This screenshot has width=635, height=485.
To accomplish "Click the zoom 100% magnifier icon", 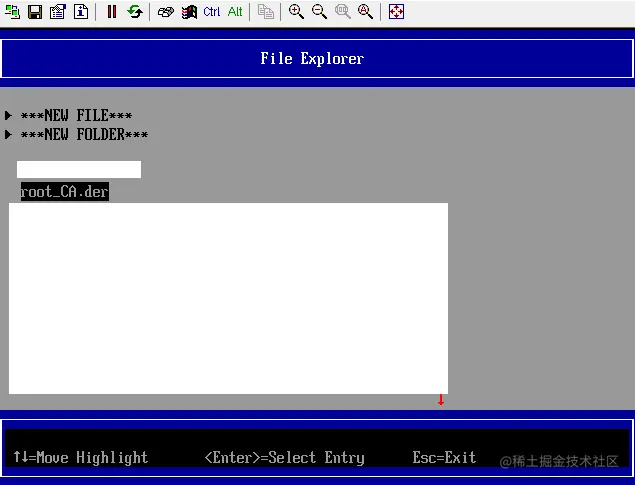I will pos(343,12).
